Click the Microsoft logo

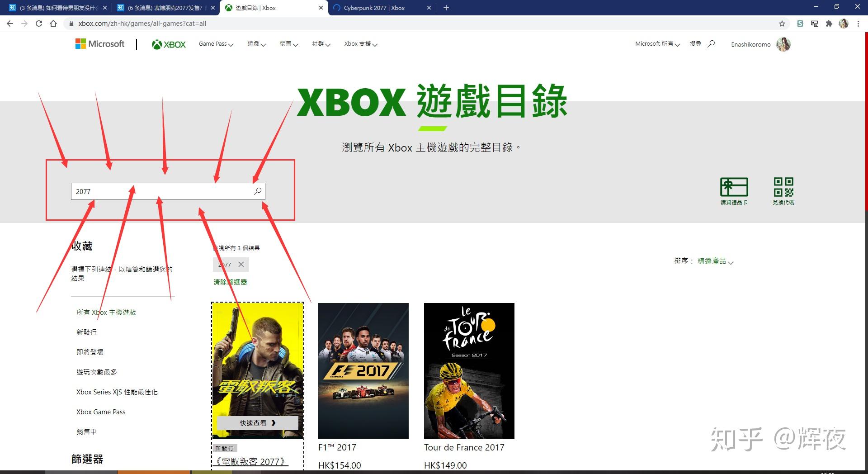[x=100, y=44]
